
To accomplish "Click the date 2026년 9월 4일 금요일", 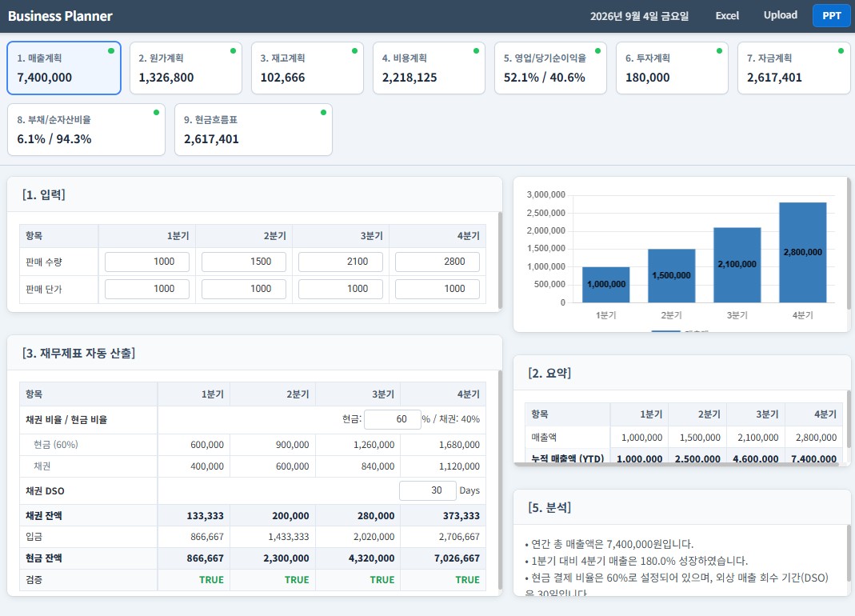I will [639, 16].
